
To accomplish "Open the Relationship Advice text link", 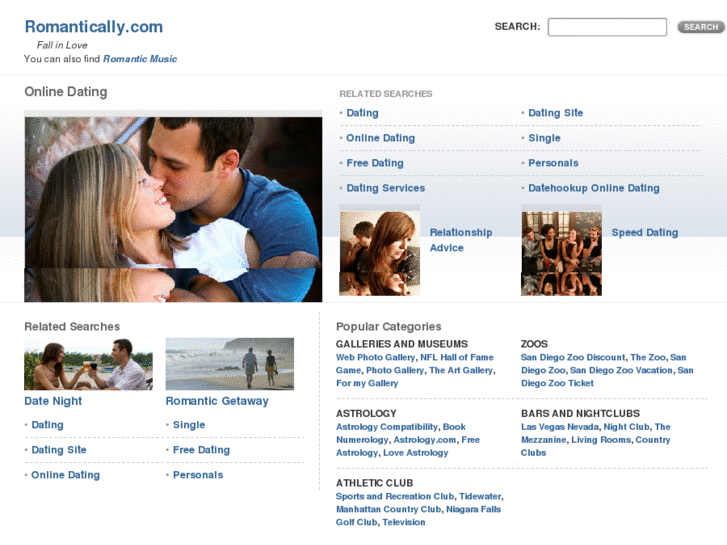I will tap(460, 240).
